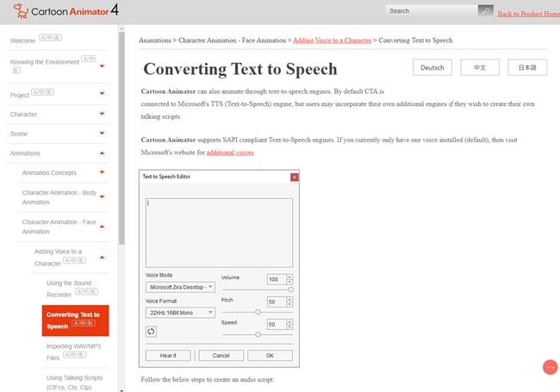
Task: Expand the Project sidebar section
Action: [x=102, y=94]
